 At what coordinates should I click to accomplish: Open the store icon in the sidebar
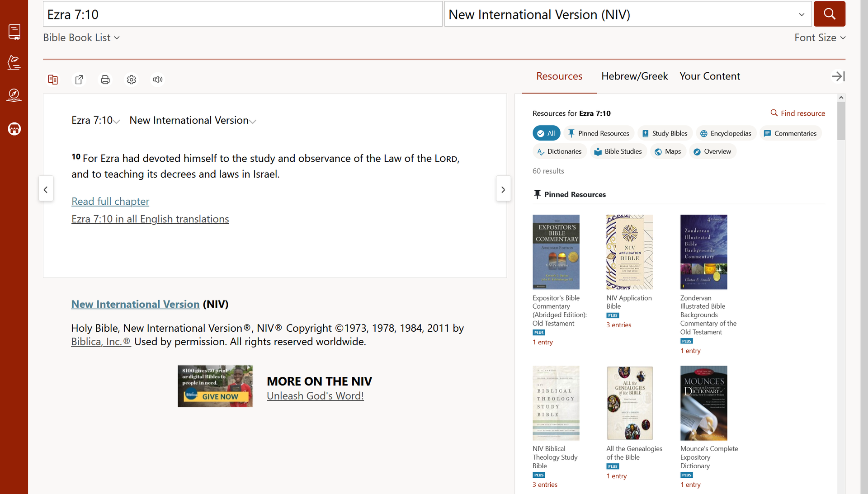point(14,129)
